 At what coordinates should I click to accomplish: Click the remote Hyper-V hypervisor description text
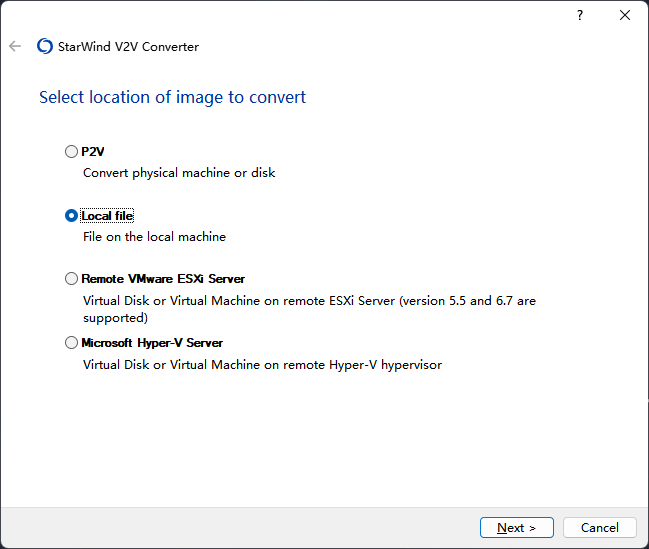262,365
